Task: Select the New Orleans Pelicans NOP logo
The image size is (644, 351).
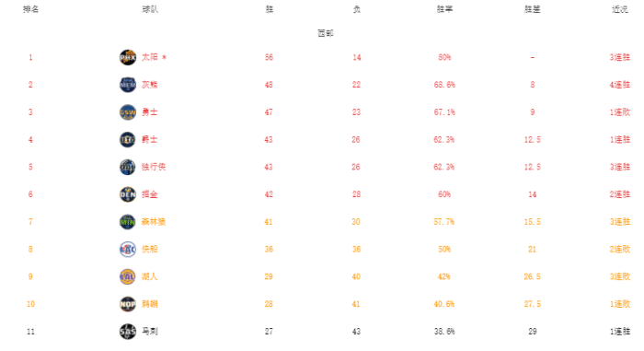Action: pyautogui.click(x=128, y=304)
